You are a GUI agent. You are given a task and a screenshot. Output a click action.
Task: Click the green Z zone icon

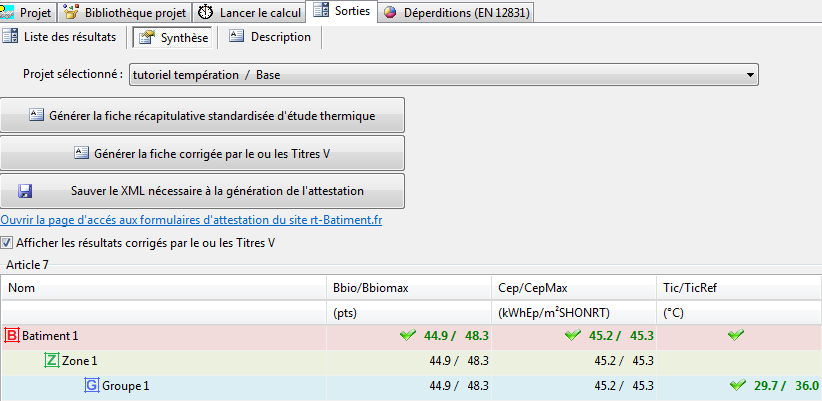click(51, 361)
